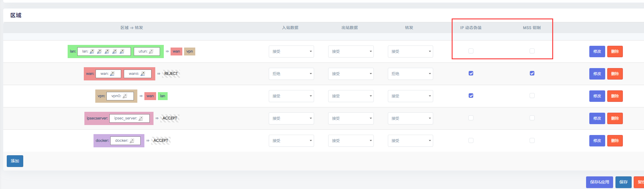This screenshot has height=189, width=644.
Task: Click the ipsec_server interface icon
Action: click(x=141, y=118)
